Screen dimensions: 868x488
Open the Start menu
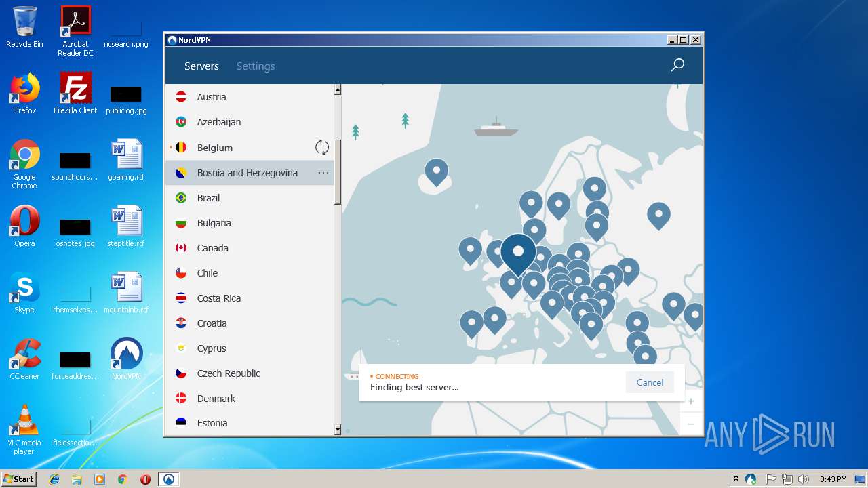coord(18,479)
